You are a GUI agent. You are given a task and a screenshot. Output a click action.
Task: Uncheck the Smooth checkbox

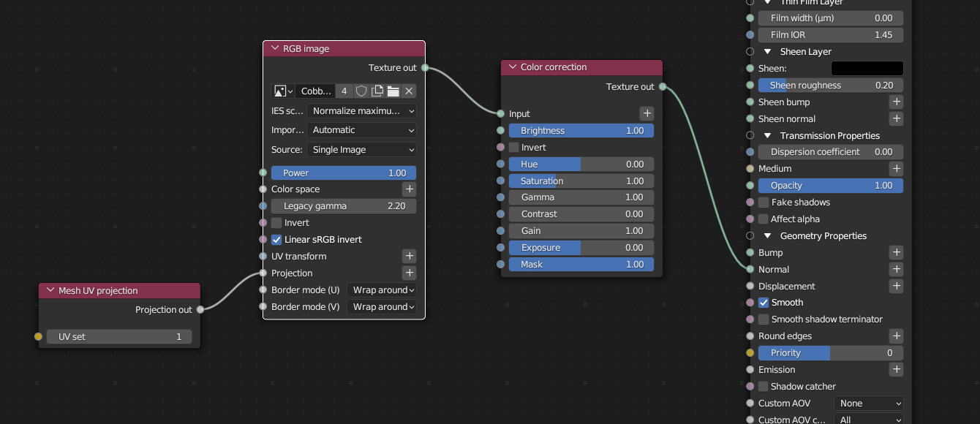pyautogui.click(x=764, y=303)
